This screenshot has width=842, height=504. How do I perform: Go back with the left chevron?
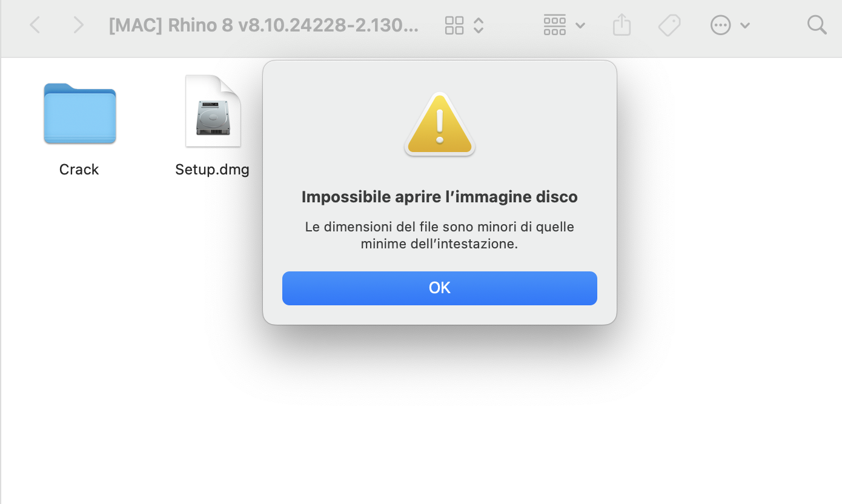[35, 25]
